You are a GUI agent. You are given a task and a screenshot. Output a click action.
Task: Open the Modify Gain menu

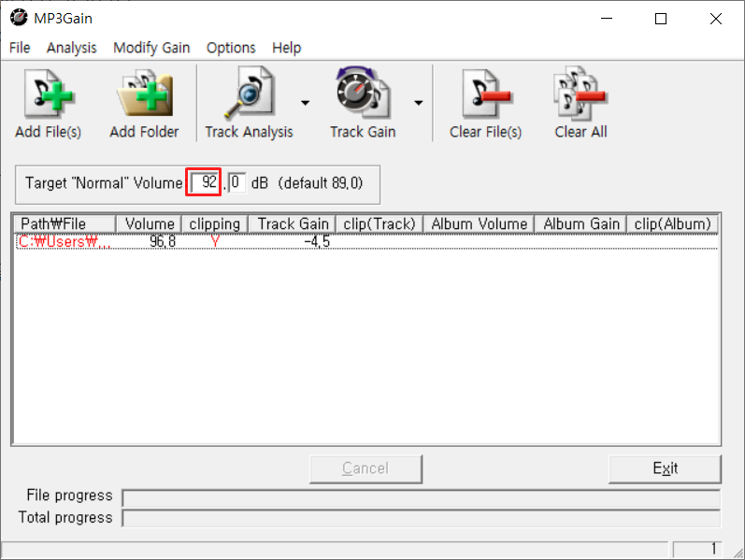tap(151, 48)
